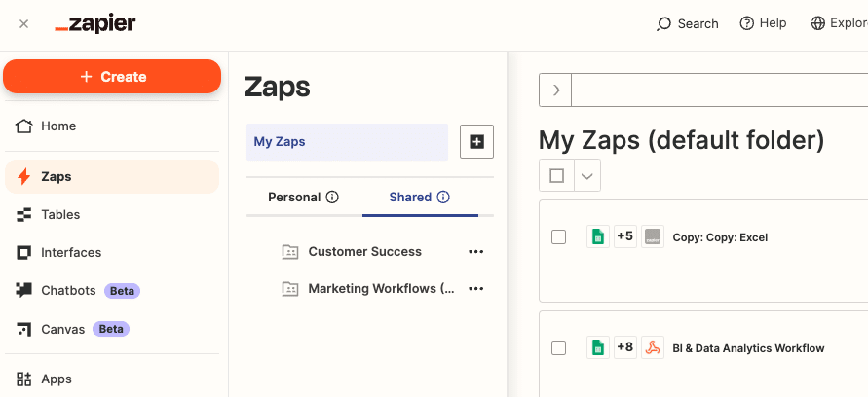
Task: Close the sidebar with the X icon
Action: pos(23,24)
